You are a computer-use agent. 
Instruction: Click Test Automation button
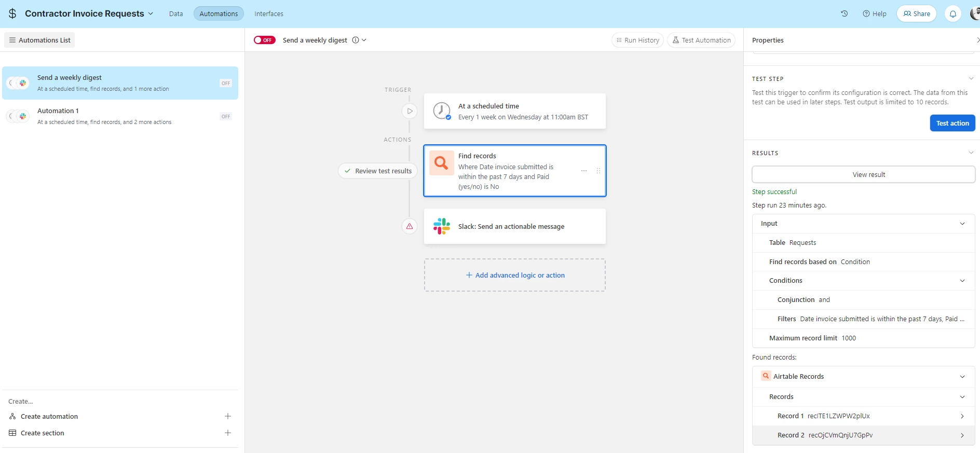[x=701, y=40]
